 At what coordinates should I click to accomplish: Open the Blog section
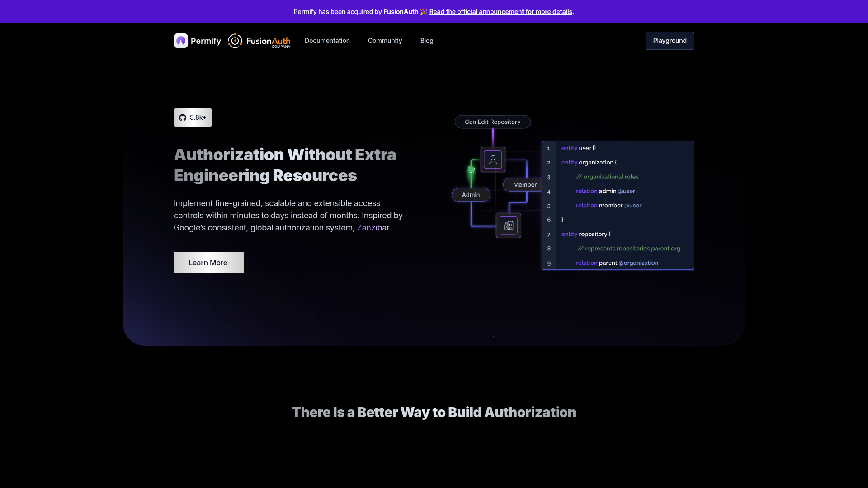tap(426, 41)
